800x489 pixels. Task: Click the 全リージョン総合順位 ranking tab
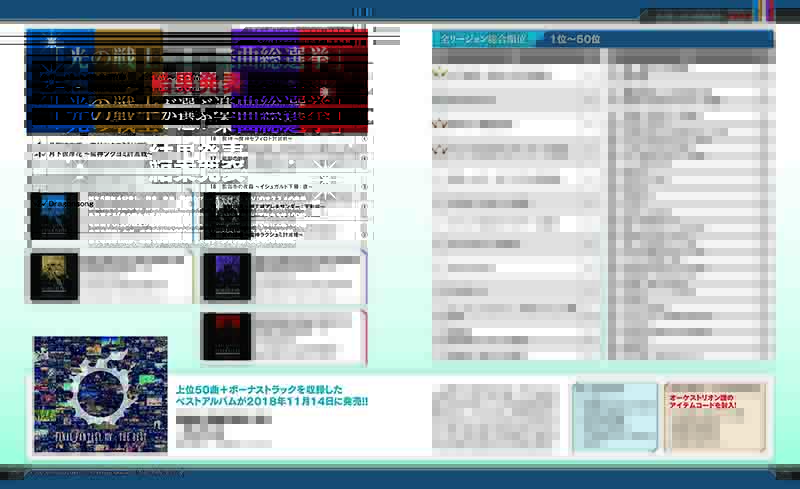(483, 39)
